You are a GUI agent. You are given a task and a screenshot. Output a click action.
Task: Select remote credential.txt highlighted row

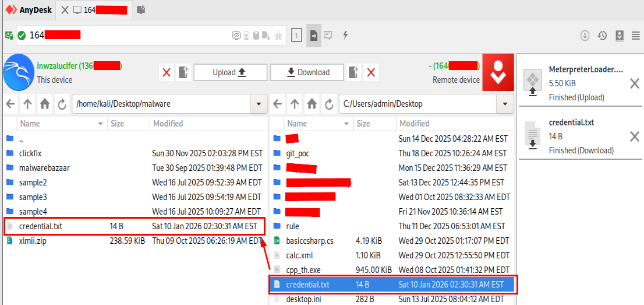click(392, 285)
